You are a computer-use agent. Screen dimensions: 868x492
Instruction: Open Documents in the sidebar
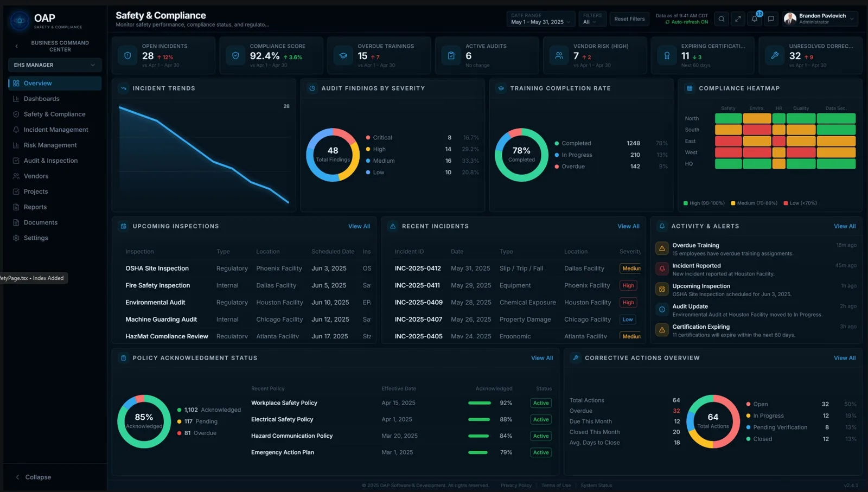click(x=55, y=222)
